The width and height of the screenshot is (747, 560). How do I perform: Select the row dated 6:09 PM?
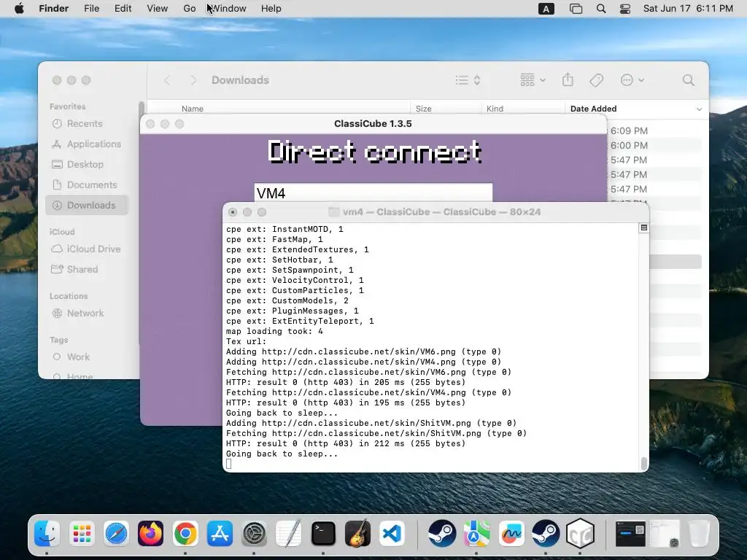pos(655,131)
